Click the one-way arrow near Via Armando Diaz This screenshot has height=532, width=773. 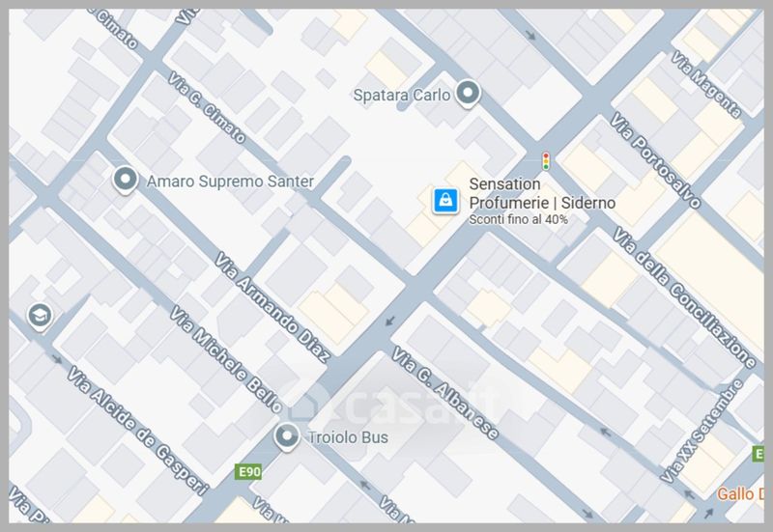point(390,322)
